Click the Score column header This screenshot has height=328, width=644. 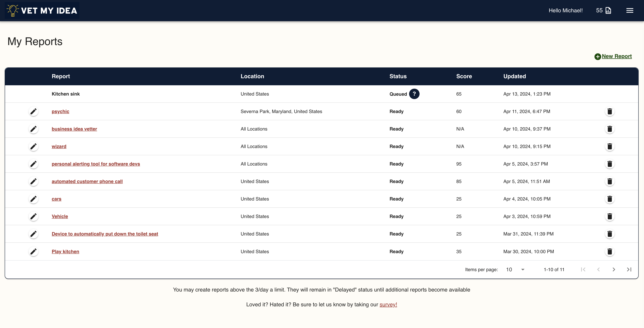pyautogui.click(x=464, y=76)
